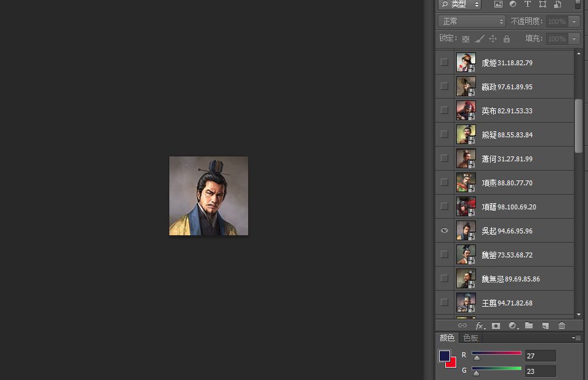Filter layers by adjustment layers icon
Viewport: 588px width, 380px height.
coord(513,4)
